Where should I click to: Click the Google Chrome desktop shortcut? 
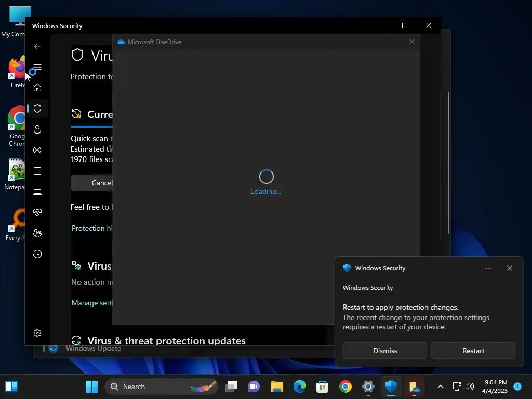coord(16,126)
